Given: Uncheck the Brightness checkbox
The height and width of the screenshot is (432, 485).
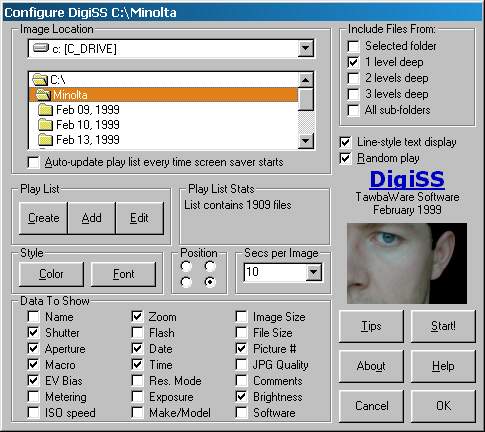Looking at the screenshot, I should click(241, 397).
